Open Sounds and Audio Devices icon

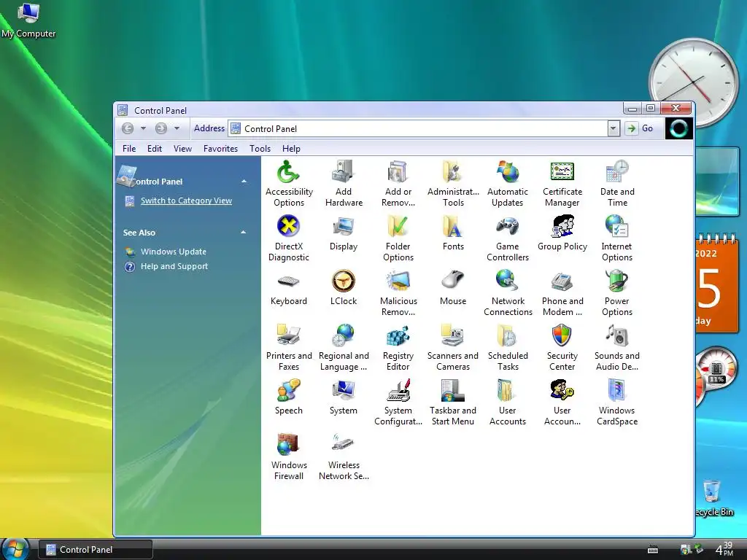[x=617, y=335]
